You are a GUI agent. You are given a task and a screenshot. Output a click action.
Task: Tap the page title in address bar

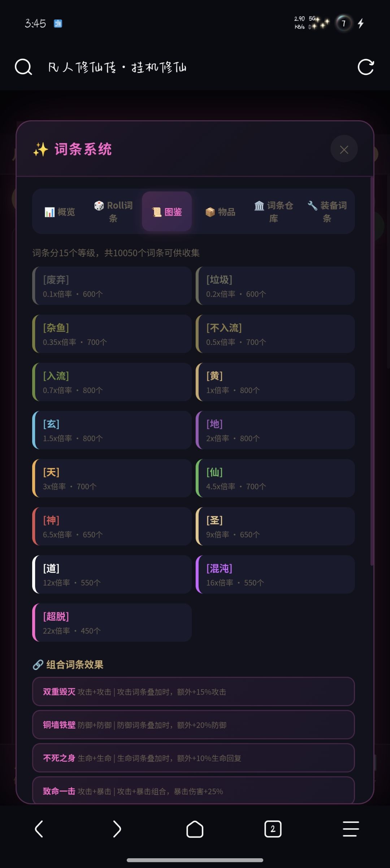point(117,67)
